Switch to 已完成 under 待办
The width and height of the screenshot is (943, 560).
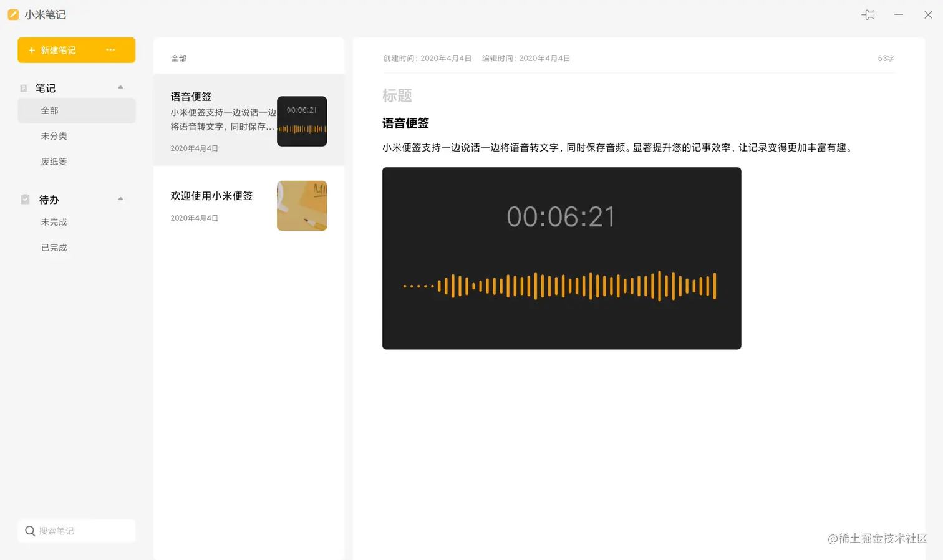[54, 247]
